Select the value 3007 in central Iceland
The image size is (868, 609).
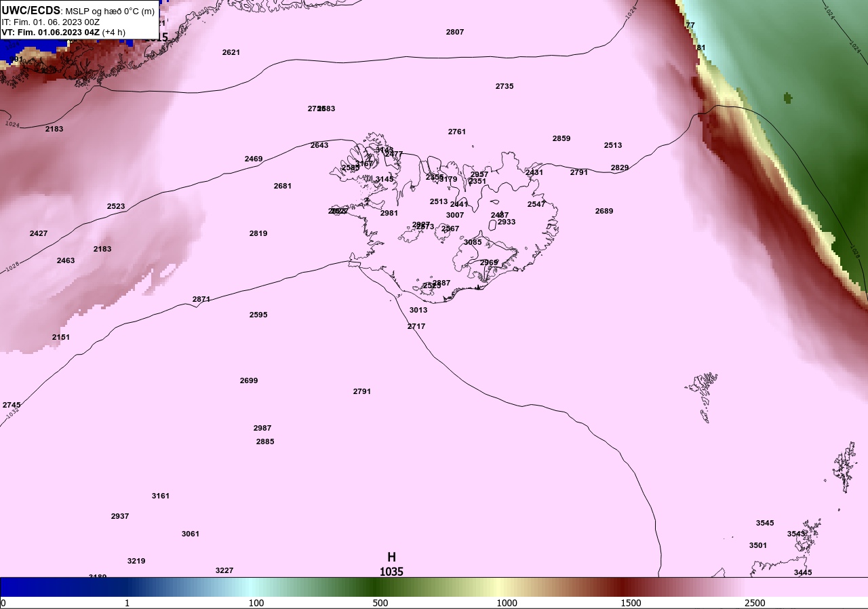pyautogui.click(x=455, y=215)
